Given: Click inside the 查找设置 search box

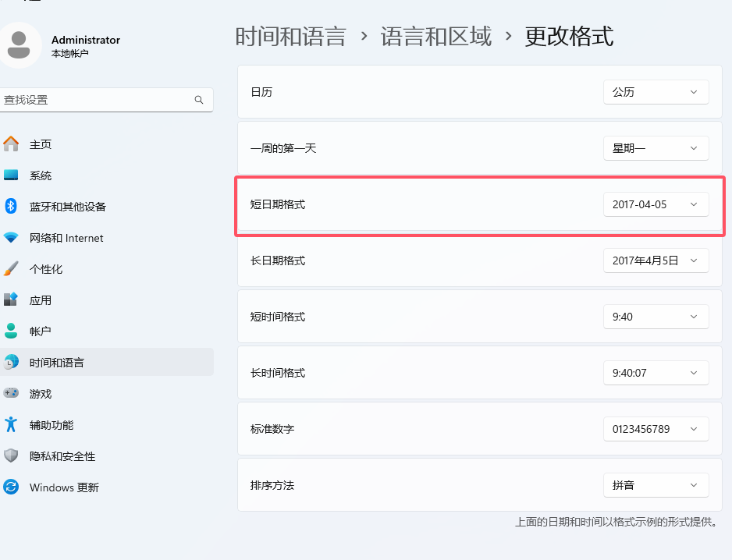Looking at the screenshot, I should pos(94,100).
